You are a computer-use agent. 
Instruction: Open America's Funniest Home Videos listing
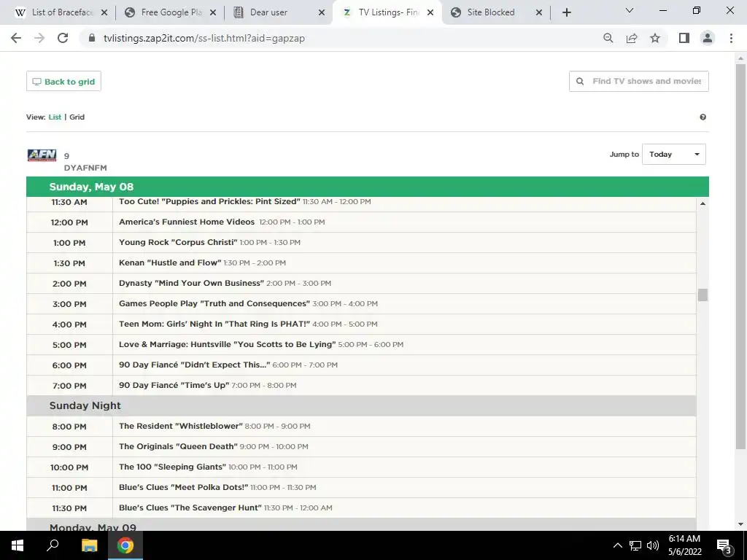coord(187,222)
